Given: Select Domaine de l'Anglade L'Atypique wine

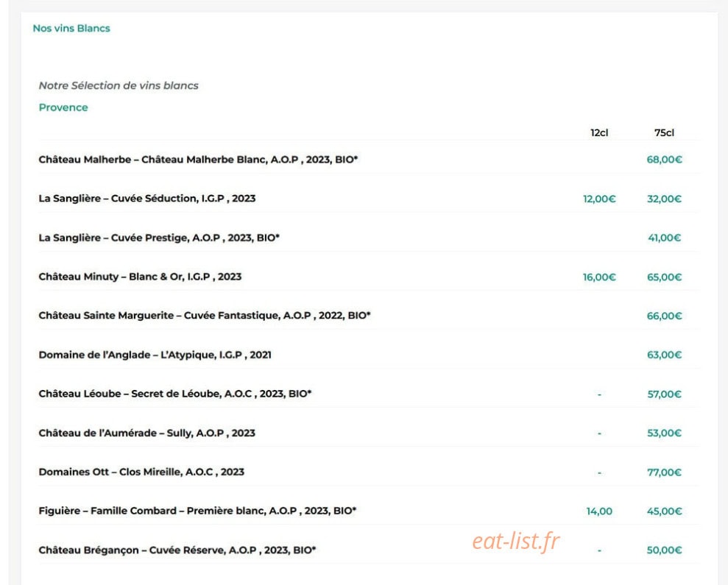Looking at the screenshot, I should click(x=155, y=355).
